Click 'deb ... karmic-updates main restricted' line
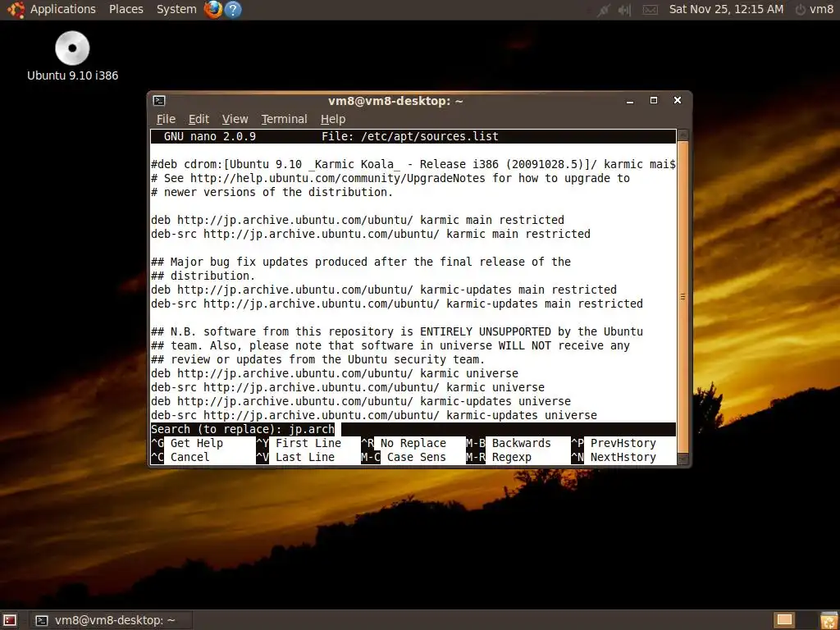Screen dimensions: 840x630 384,290
